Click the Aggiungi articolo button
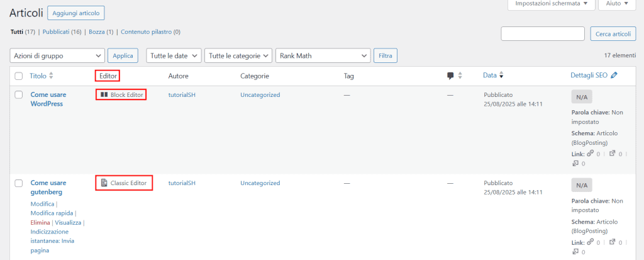Screen dimensions: 644x260 tap(76, 13)
